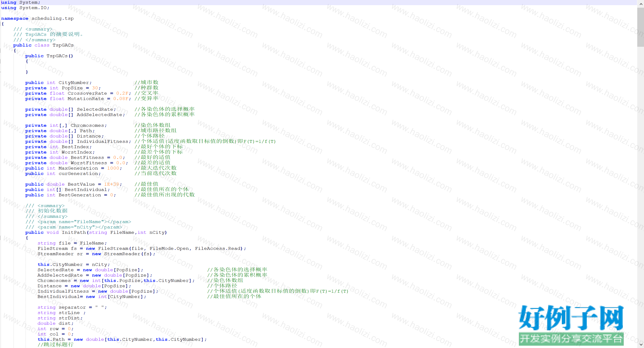
Task: Click the 'BestFitness = 0.0' line
Action: (75, 158)
